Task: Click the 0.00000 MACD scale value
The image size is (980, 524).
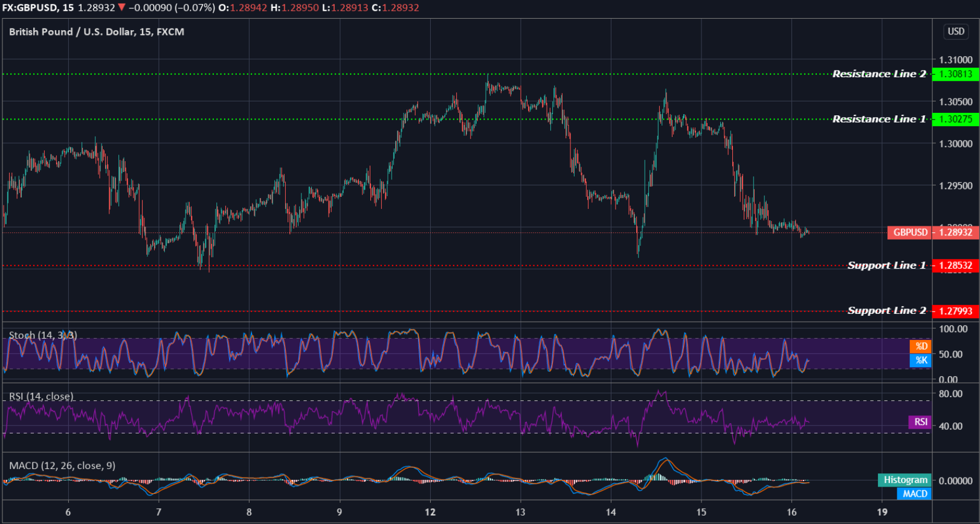Action: [x=956, y=481]
